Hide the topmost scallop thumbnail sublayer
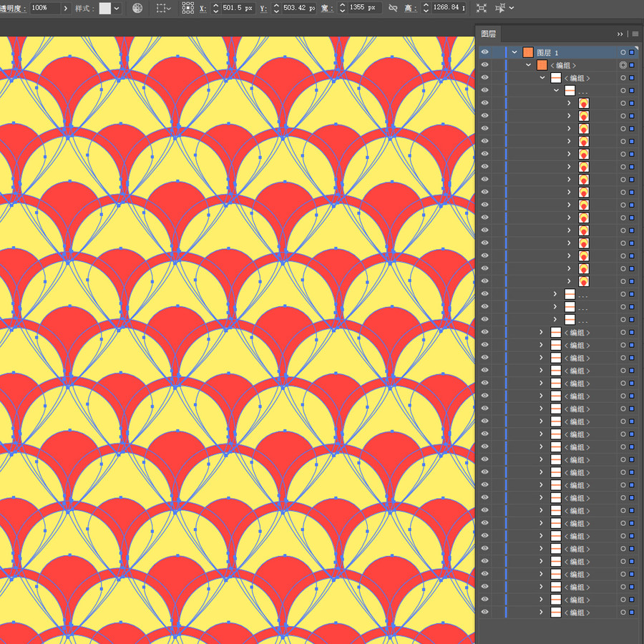This screenshot has width=644, height=644. [x=485, y=103]
